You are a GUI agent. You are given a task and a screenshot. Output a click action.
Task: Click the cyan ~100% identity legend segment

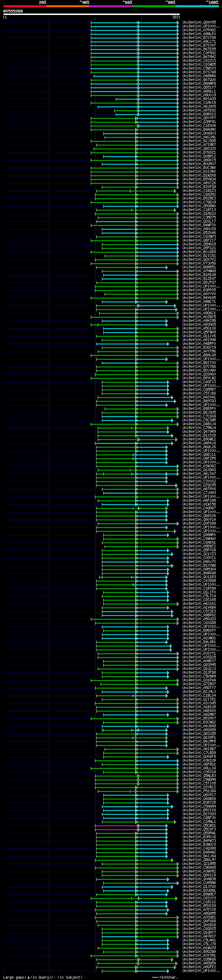[197, 6]
